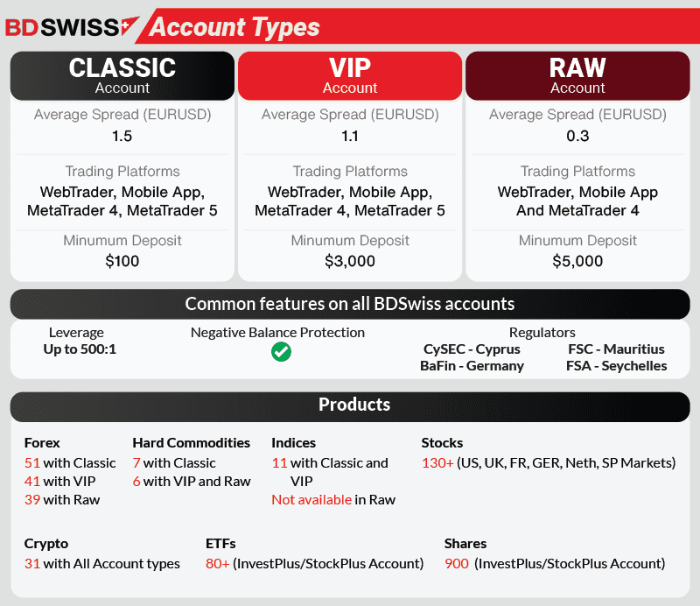This screenshot has width=700, height=606.
Task: Click 'FSA - Seychelles' regulator
Action: pos(616,366)
